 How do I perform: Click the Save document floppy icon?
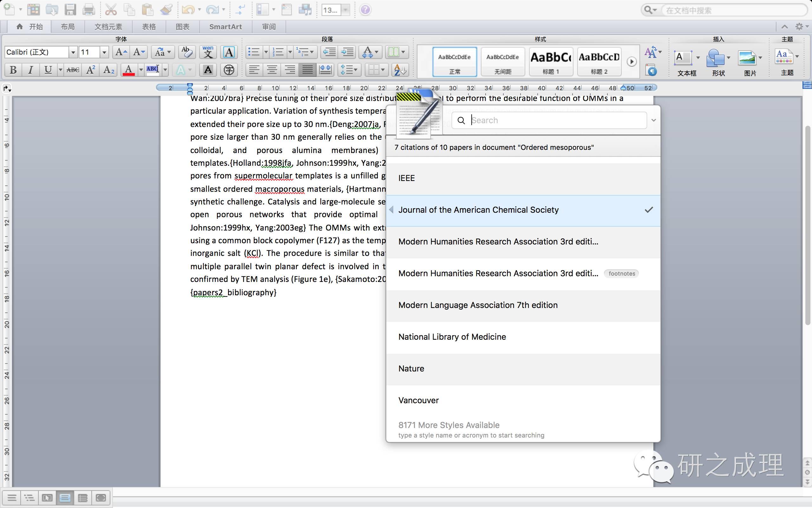[70, 10]
